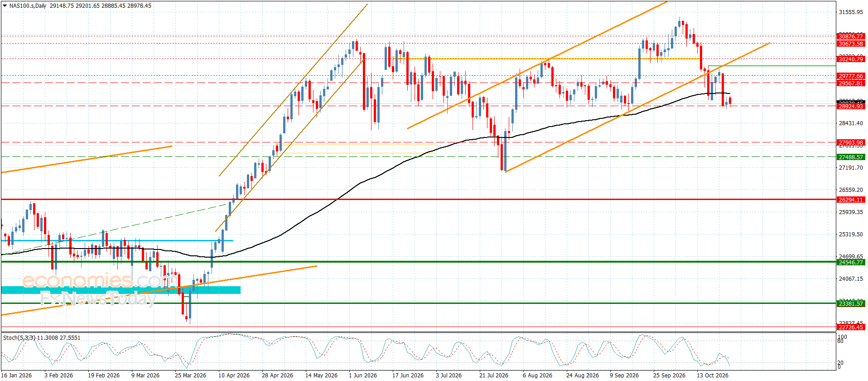Click the 30673.58 price level label
Screen dimensions: 868x381
tap(851, 44)
